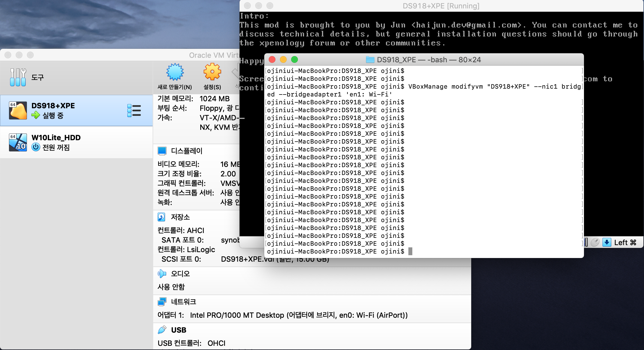Click the Adapter 1 Intel PRO/1000 details line
The image size is (644, 350).
(282, 315)
